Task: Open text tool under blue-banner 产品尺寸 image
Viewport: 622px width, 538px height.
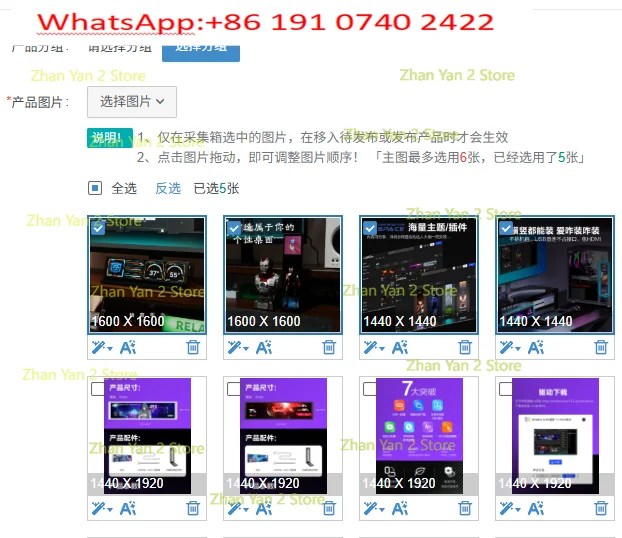Action: point(128,508)
